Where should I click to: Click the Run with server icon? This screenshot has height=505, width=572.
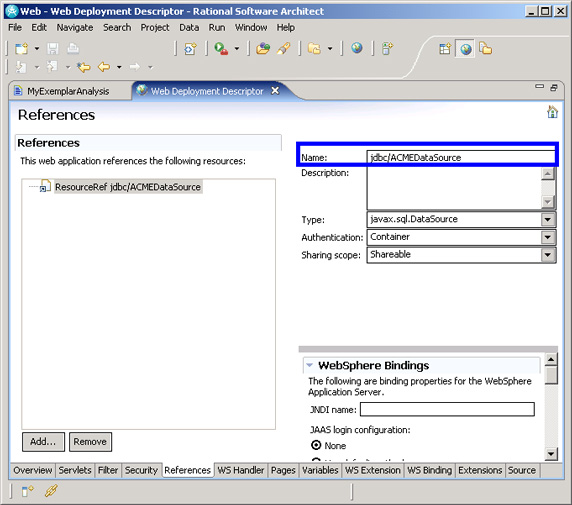221,49
